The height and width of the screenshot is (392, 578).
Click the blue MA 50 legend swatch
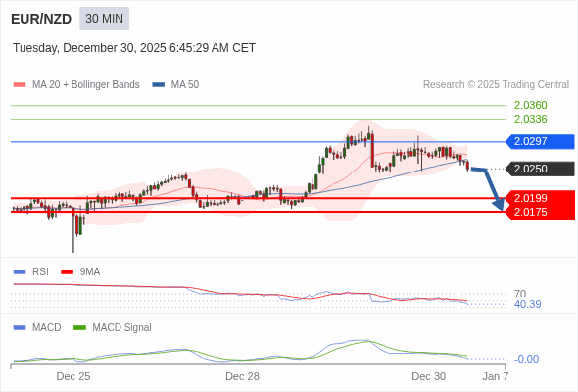tap(159, 85)
